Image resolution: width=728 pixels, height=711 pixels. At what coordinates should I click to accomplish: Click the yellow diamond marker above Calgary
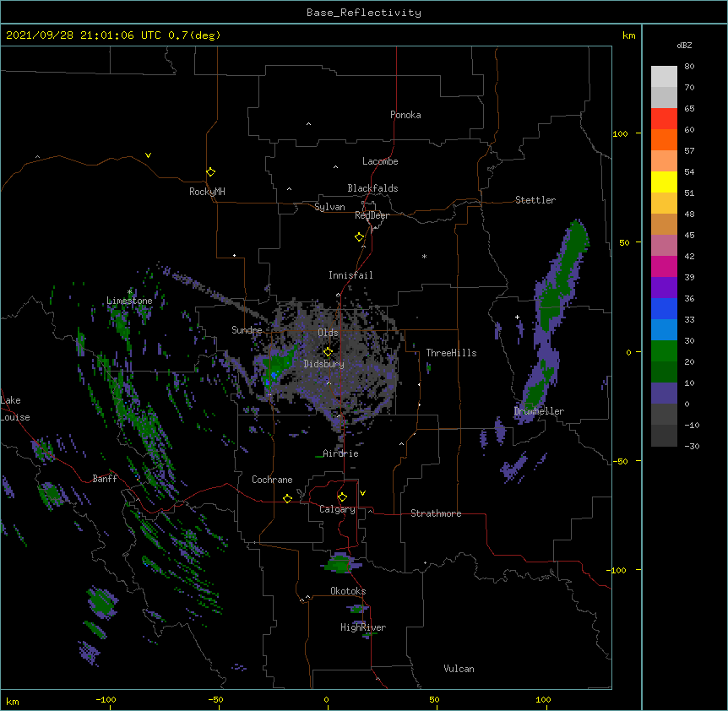pos(342,497)
